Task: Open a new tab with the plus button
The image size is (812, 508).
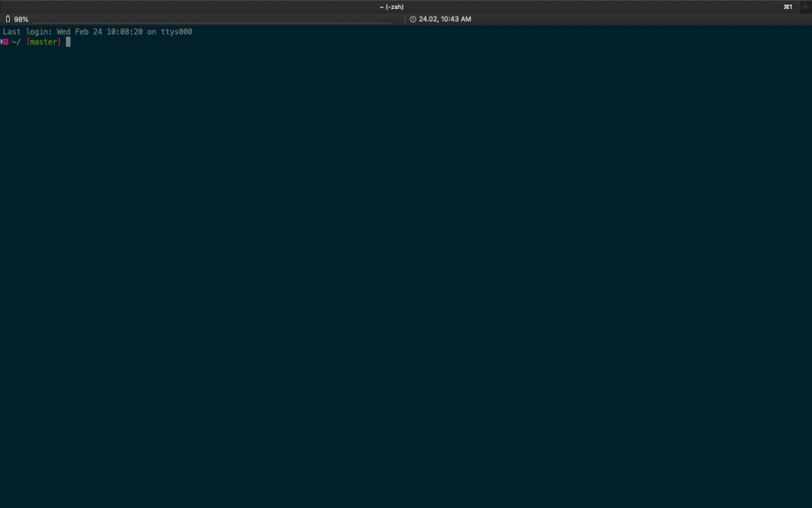Action: click(x=806, y=7)
